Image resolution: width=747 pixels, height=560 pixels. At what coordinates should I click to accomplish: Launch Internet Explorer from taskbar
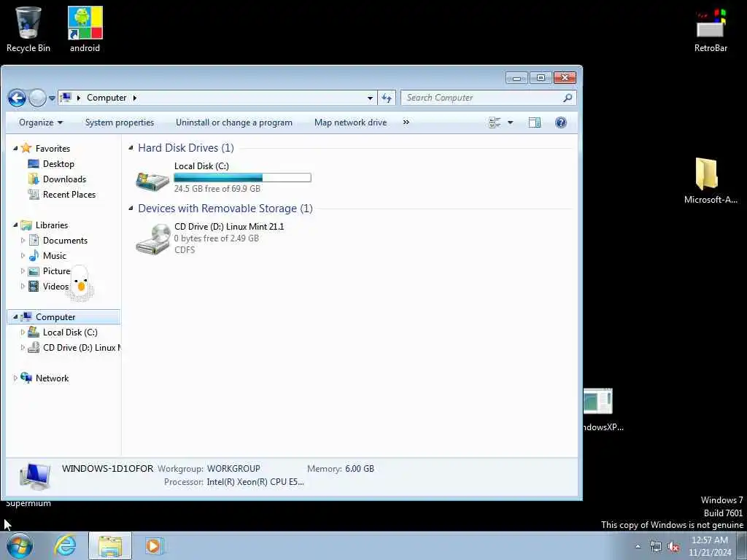click(x=65, y=545)
